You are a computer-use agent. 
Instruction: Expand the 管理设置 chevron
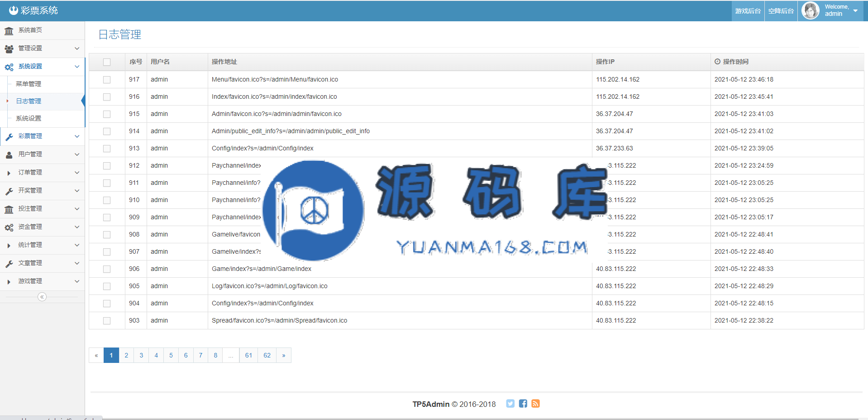click(77, 48)
